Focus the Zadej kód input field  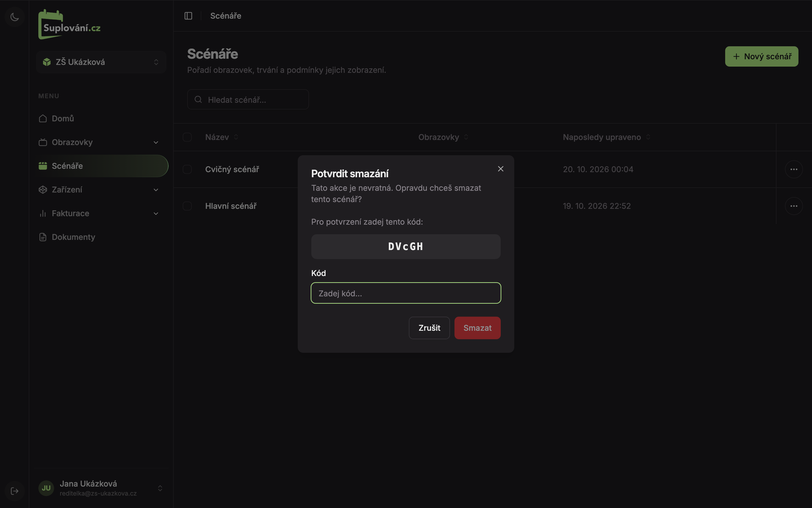tap(406, 293)
